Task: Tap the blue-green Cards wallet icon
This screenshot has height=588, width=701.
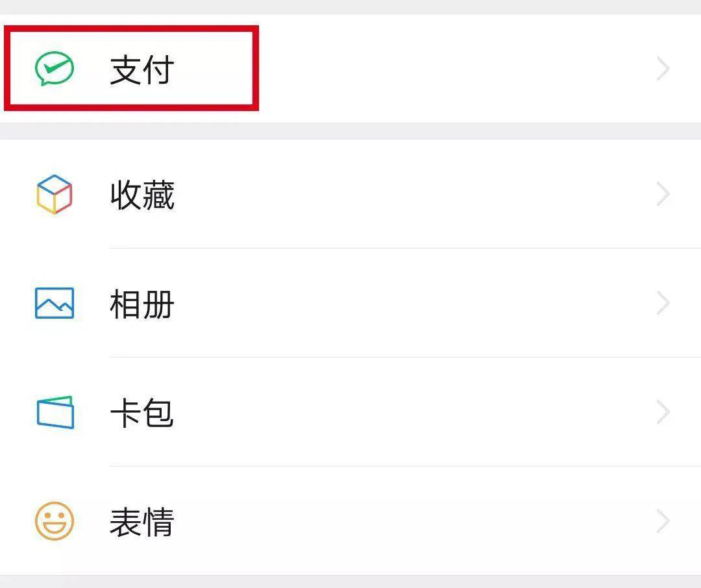Action: coord(55,412)
